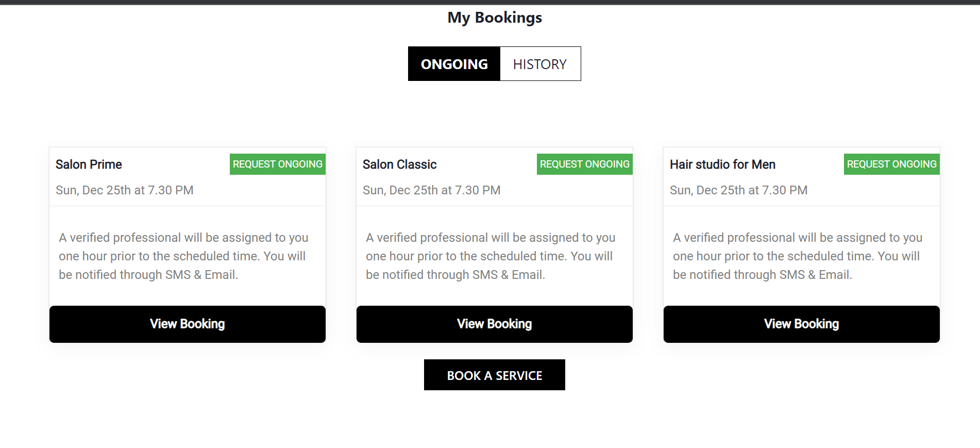Image resolution: width=980 pixels, height=448 pixels.
Task: Click the date text on Salon Prime card
Action: click(124, 190)
